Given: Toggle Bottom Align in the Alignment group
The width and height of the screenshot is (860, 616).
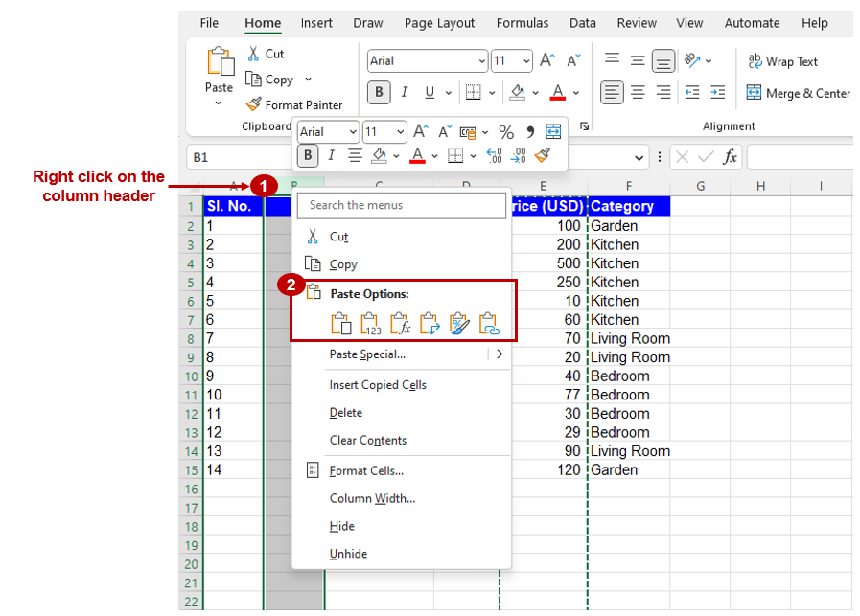Looking at the screenshot, I should point(663,60).
